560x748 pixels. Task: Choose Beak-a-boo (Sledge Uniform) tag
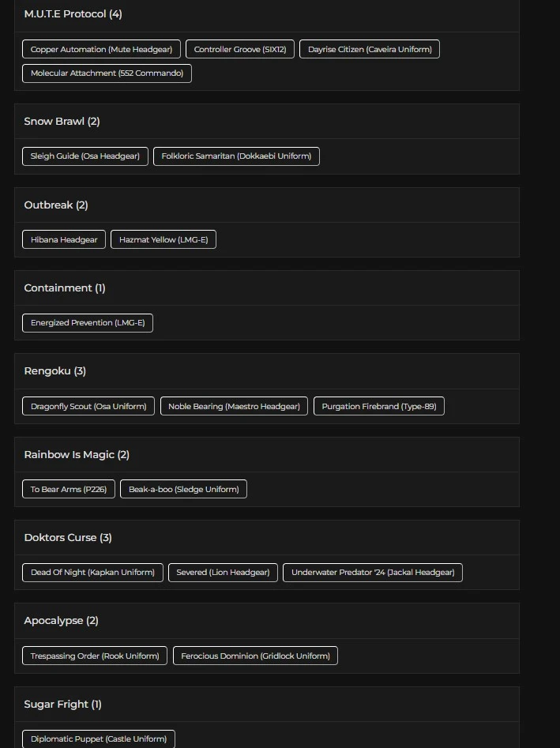tap(183, 490)
